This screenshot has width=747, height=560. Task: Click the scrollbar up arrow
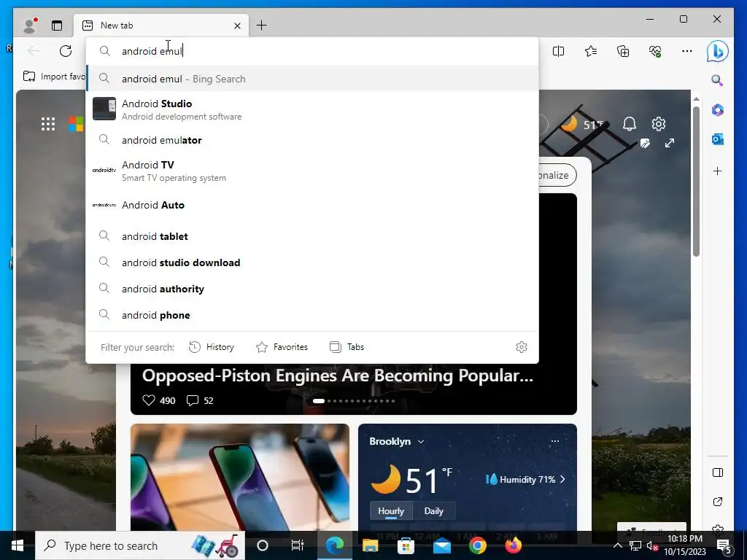[x=696, y=98]
